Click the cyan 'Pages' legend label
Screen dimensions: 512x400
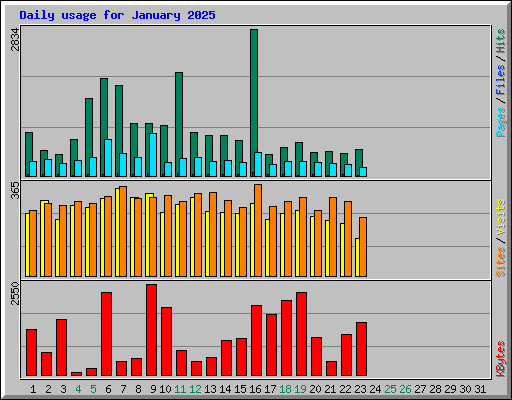point(500,122)
